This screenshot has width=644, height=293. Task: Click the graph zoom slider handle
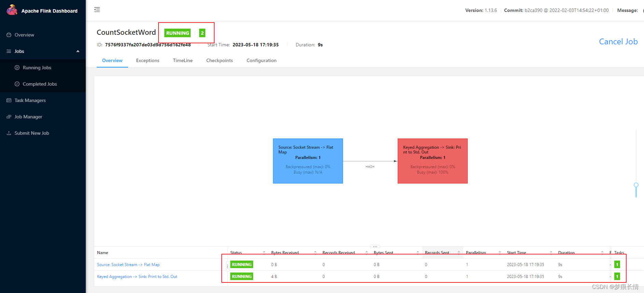pyautogui.click(x=636, y=185)
